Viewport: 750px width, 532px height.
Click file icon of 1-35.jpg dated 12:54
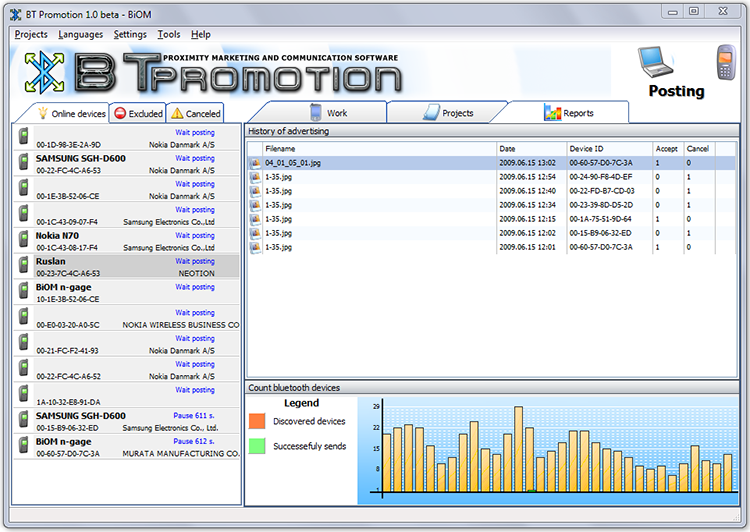256,177
